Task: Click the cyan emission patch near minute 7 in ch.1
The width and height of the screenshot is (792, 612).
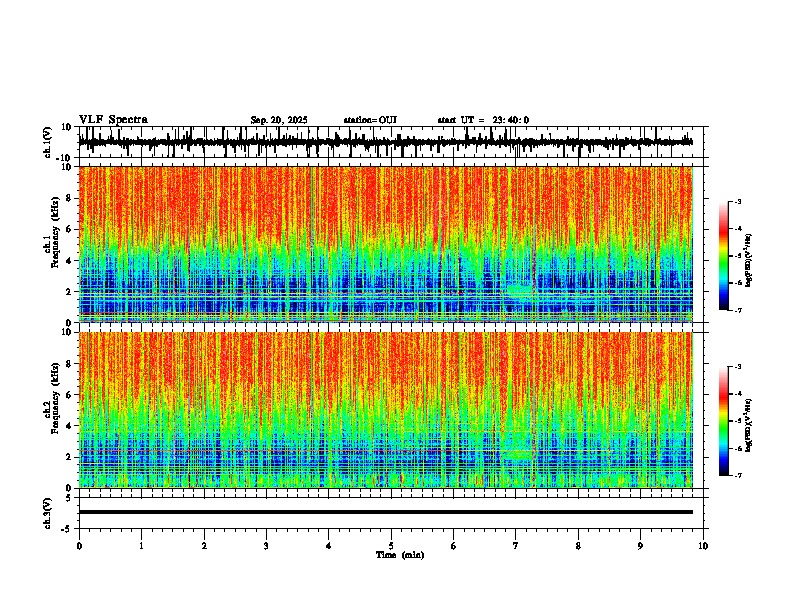Action: (x=519, y=293)
